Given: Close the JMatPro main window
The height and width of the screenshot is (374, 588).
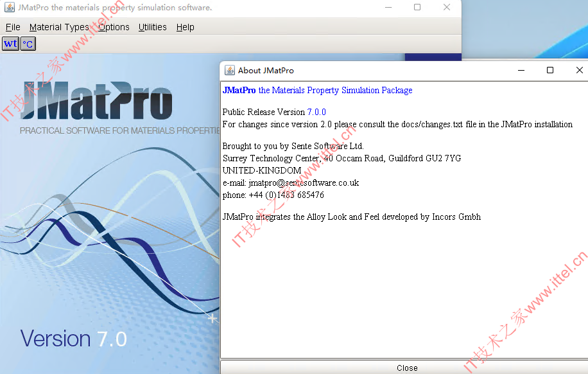Looking at the screenshot, I should point(447,7).
